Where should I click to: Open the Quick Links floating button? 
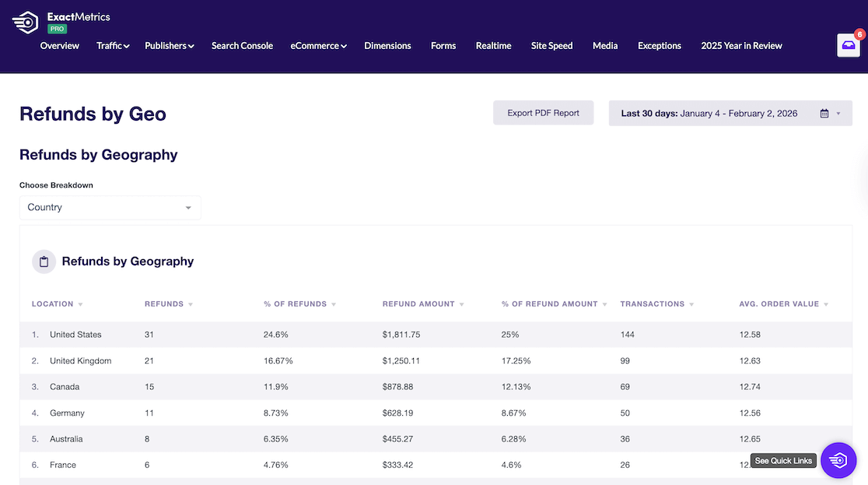pyautogui.click(x=838, y=460)
